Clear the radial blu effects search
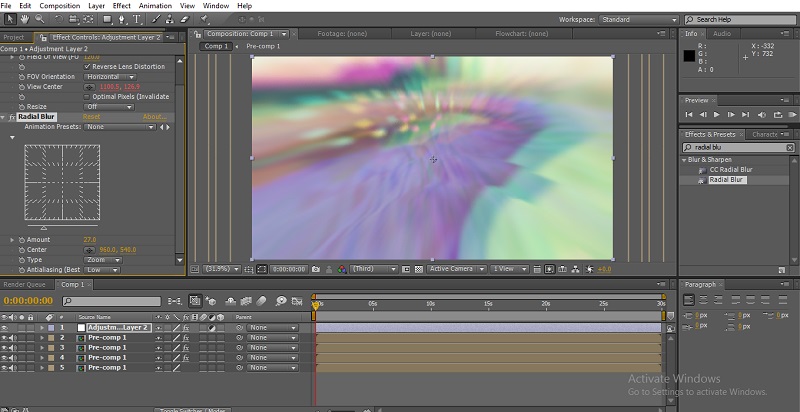The height and width of the screenshot is (412, 800). tap(790, 147)
